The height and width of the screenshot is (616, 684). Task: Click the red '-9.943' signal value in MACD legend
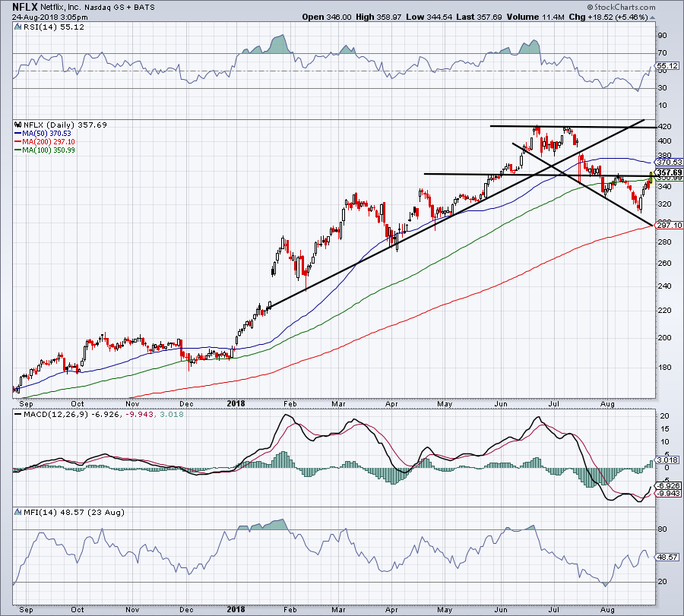[140, 414]
